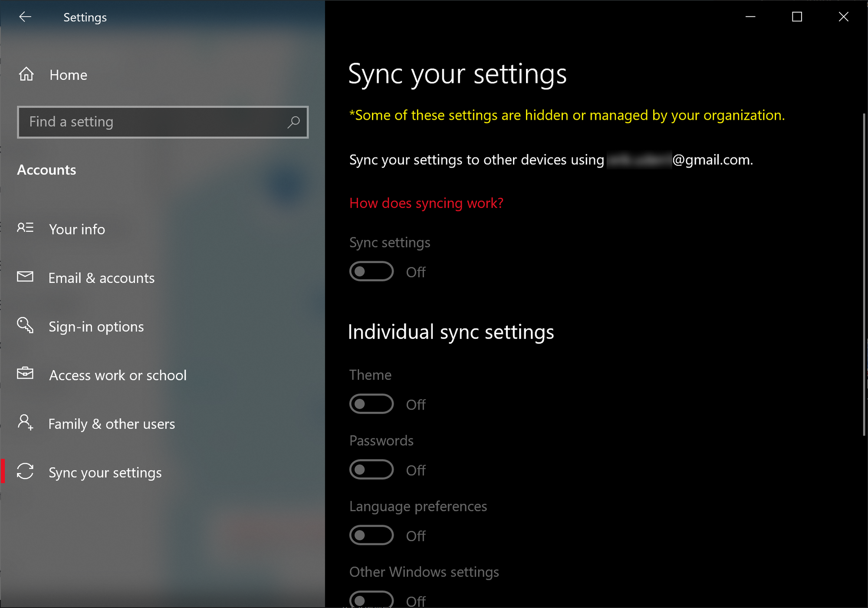The height and width of the screenshot is (608, 868).
Task: Click the managed by your organization notice
Action: point(567,115)
